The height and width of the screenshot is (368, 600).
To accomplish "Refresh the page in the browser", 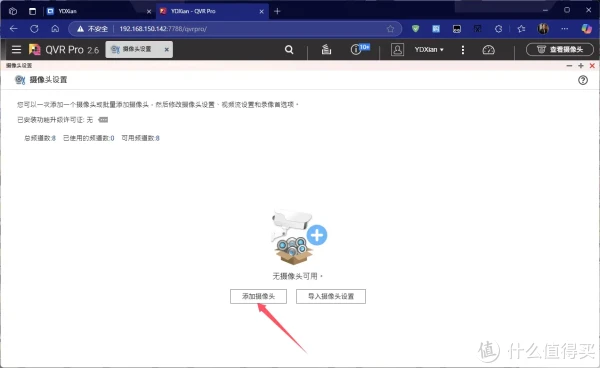I will [34, 29].
